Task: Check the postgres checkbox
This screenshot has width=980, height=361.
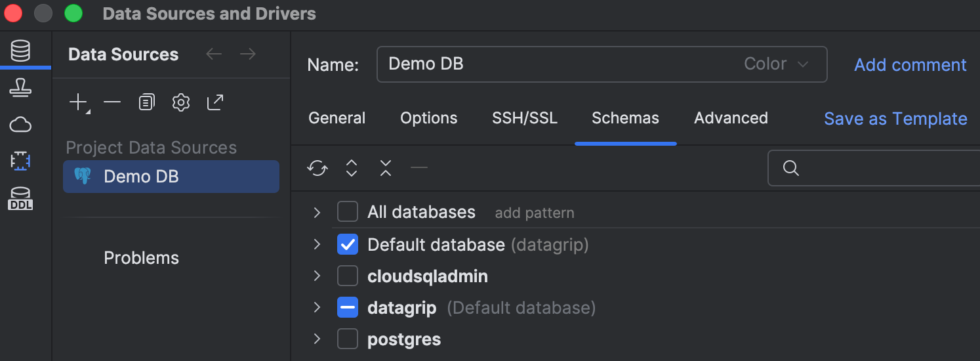Action: click(348, 339)
